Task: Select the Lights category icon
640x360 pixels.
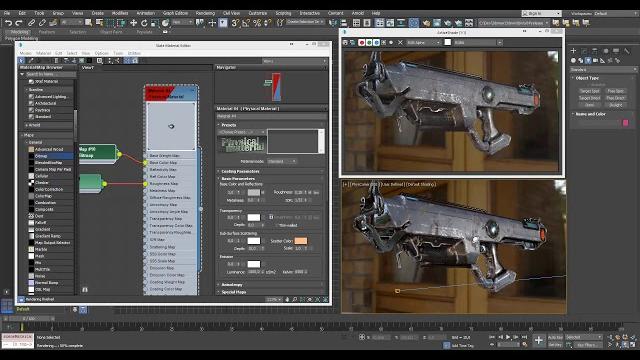Action: [x=588, y=60]
